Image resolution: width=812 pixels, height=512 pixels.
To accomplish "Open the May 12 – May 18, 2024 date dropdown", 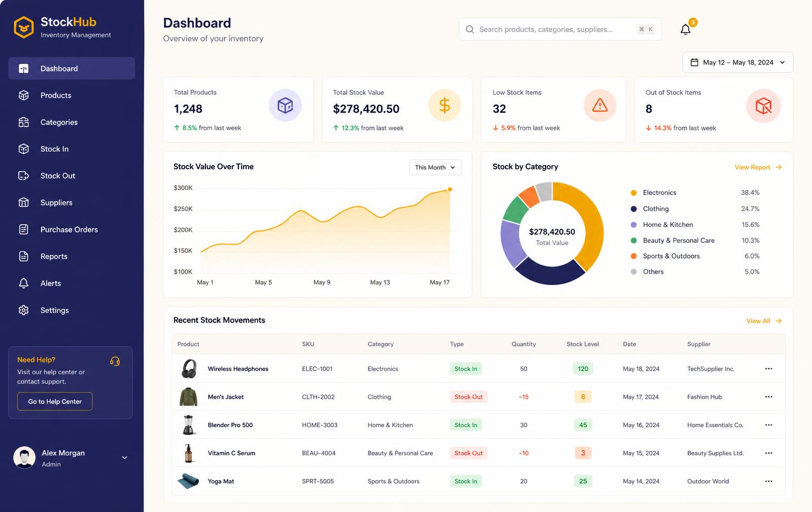I will (737, 62).
